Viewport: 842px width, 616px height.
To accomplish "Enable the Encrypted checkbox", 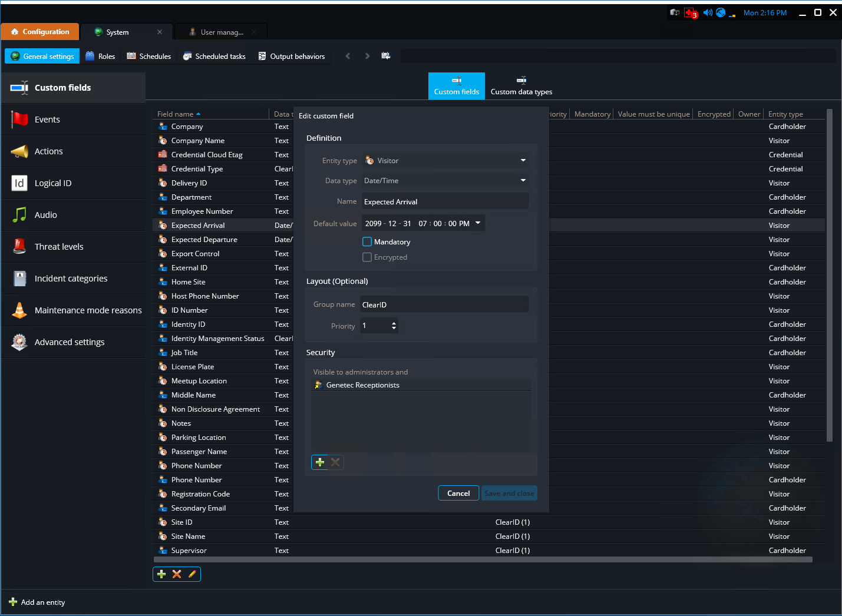I will (x=367, y=257).
